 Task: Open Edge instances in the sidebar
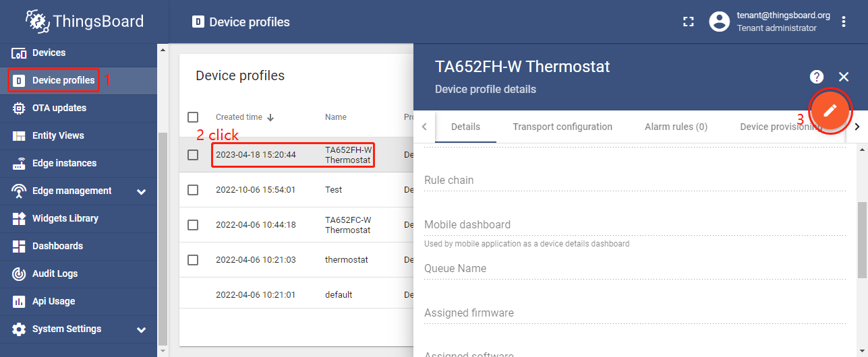[79, 163]
